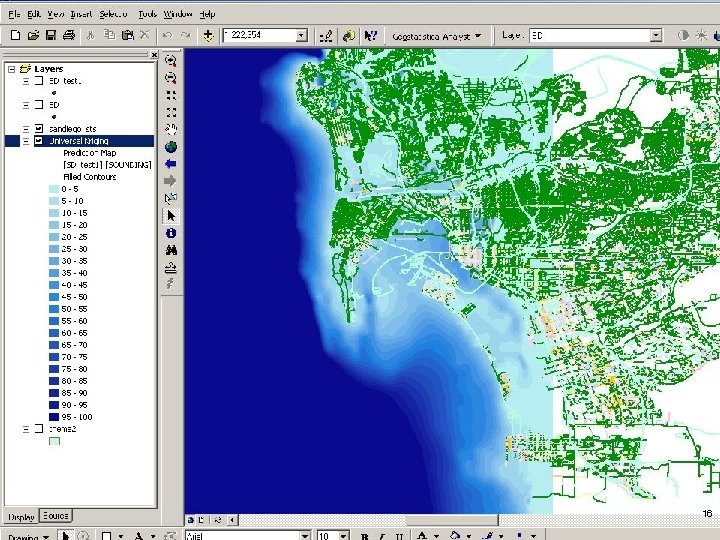Click the Open file folder icon

33,35
